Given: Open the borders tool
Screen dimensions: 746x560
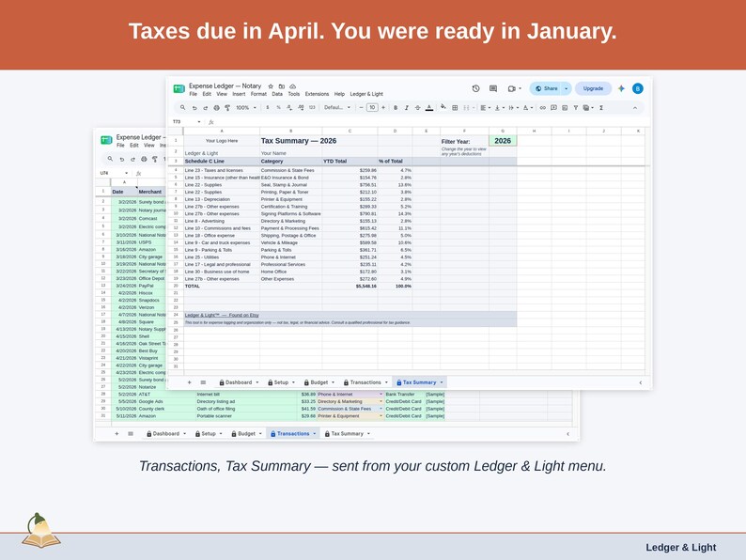Looking at the screenshot, I should 455,108.
